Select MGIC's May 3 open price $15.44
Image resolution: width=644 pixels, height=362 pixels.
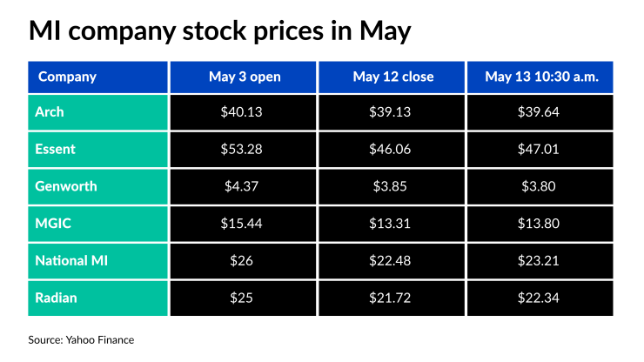[245, 224]
